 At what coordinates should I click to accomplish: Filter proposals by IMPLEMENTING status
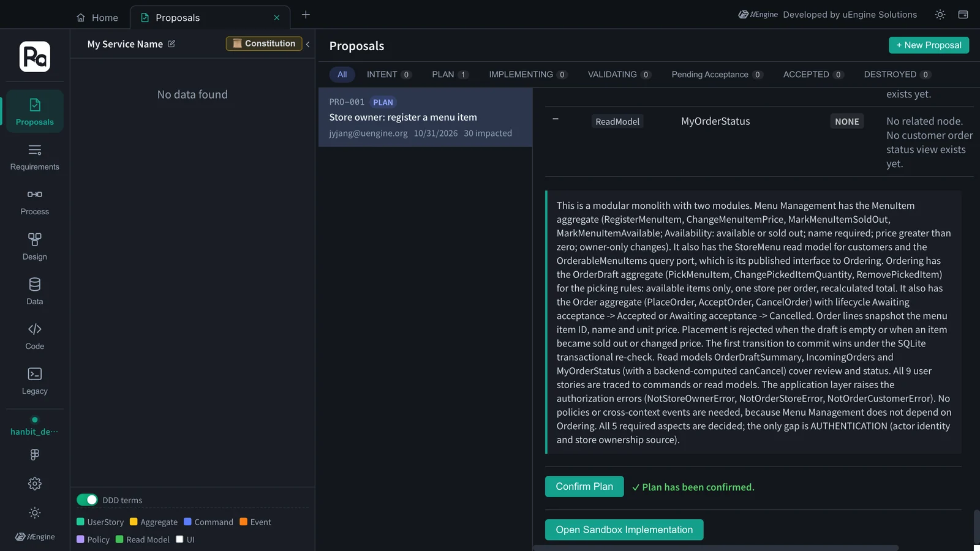(528, 75)
